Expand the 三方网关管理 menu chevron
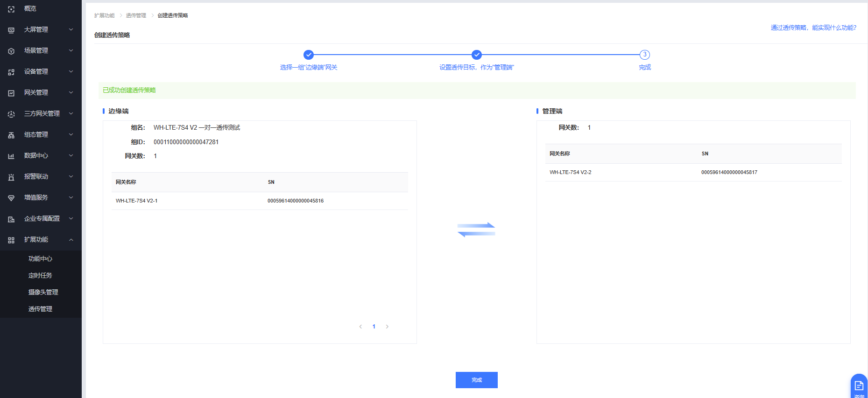The image size is (868, 398). tap(71, 113)
